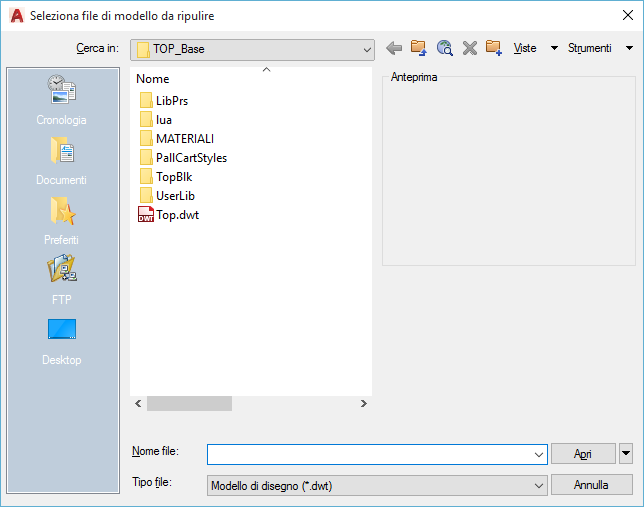Select the LibPrs folder icon

pyautogui.click(x=146, y=101)
